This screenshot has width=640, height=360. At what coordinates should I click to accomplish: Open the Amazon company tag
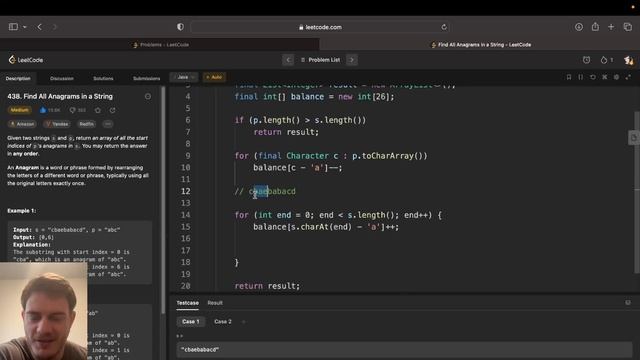(x=22, y=124)
